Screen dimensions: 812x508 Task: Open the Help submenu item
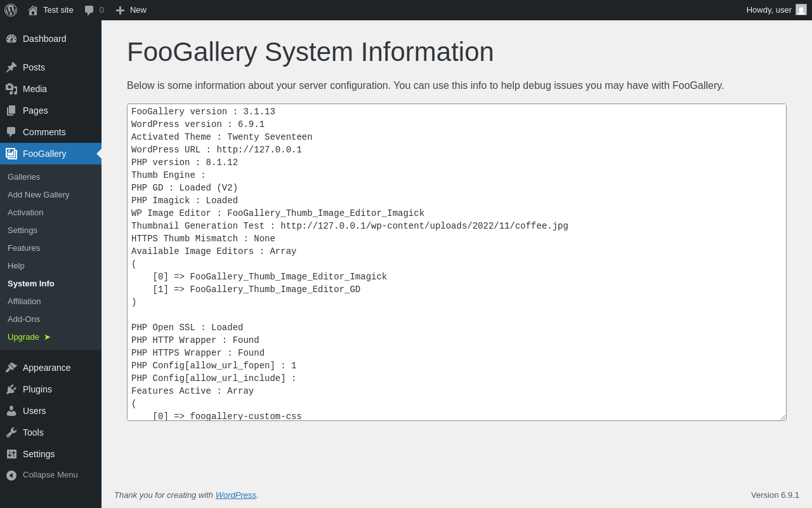51,266
